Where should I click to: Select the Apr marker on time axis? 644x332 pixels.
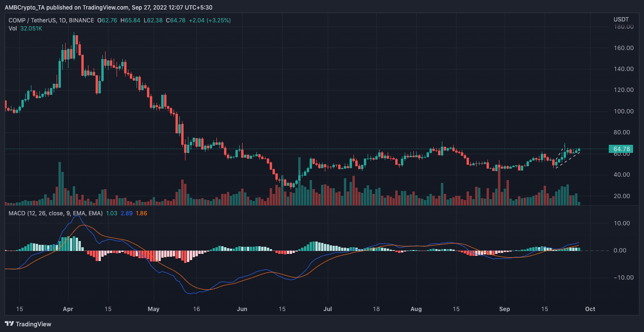point(67,309)
